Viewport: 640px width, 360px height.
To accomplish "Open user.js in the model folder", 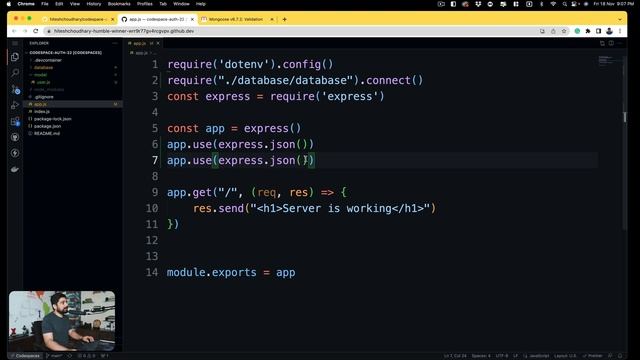I will click(x=43, y=82).
